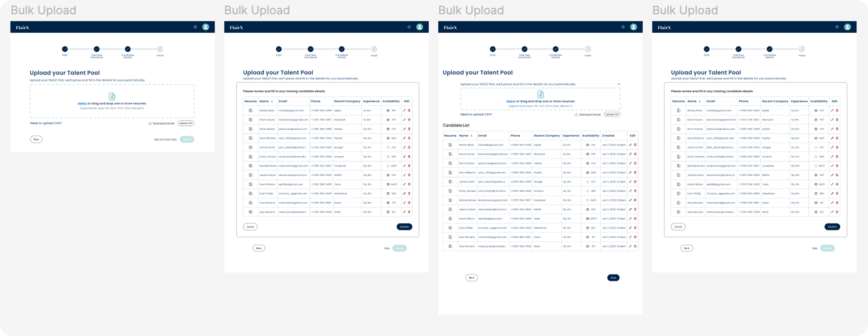Click the help icon in the first frame header
This screenshot has width=868, height=336.
tap(195, 27)
